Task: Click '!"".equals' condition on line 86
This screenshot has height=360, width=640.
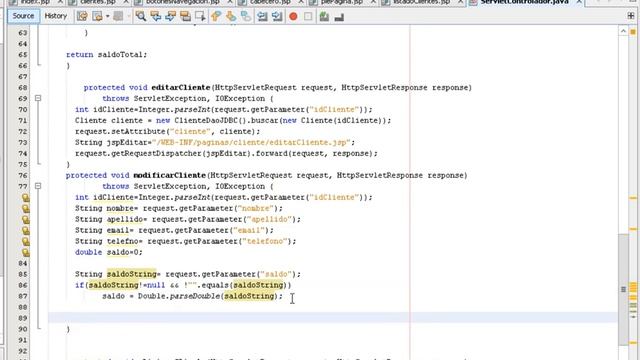Action: point(206,285)
